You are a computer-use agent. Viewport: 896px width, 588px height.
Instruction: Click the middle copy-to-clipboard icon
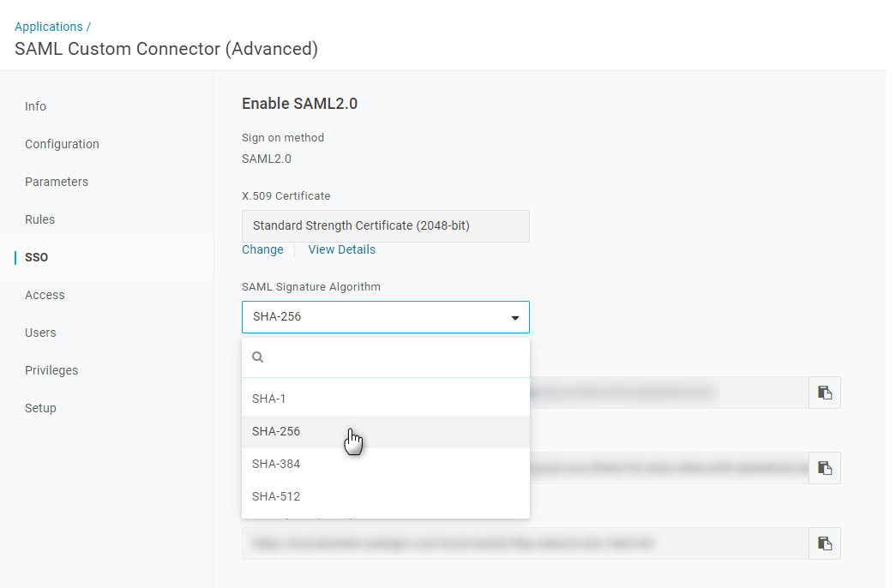coord(825,468)
